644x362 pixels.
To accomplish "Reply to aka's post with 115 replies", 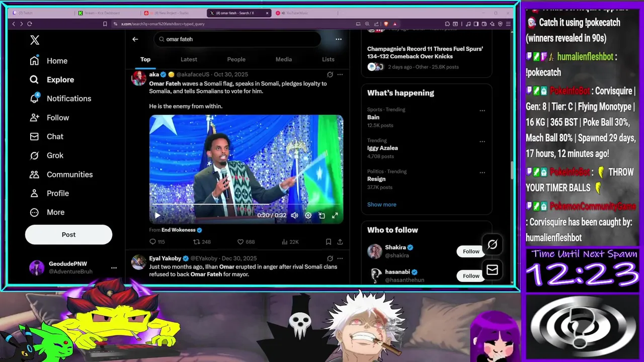I will pos(157,242).
